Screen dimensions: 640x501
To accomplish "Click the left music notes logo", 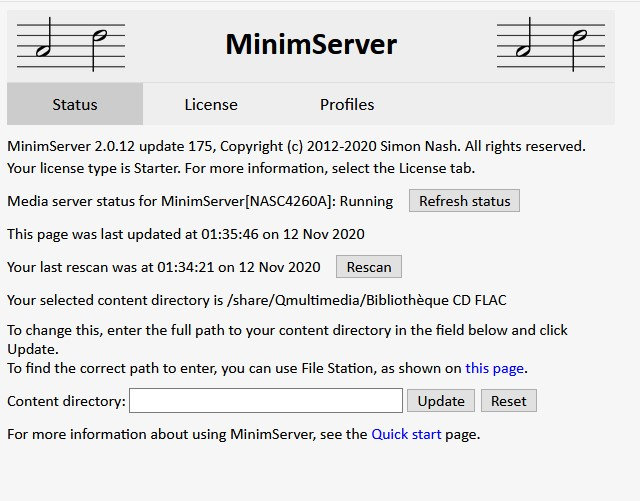I will tap(71, 44).
